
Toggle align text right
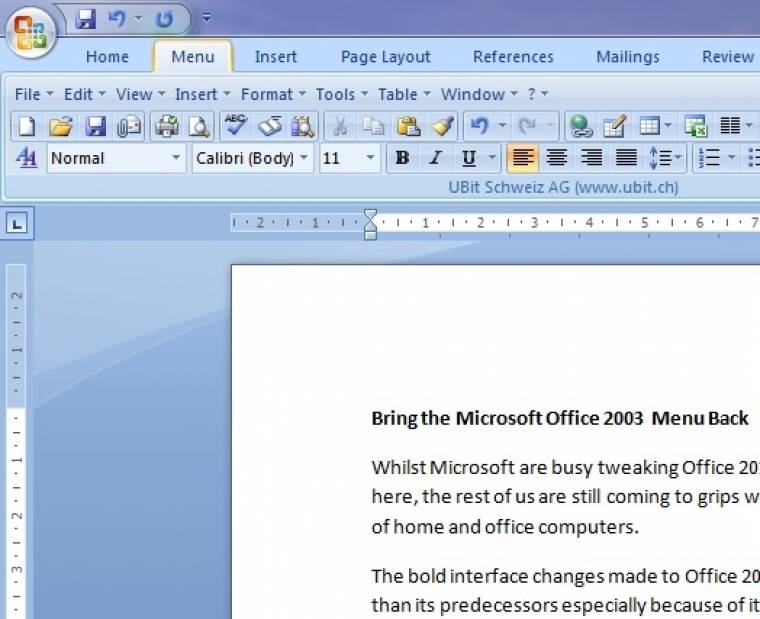click(591, 158)
